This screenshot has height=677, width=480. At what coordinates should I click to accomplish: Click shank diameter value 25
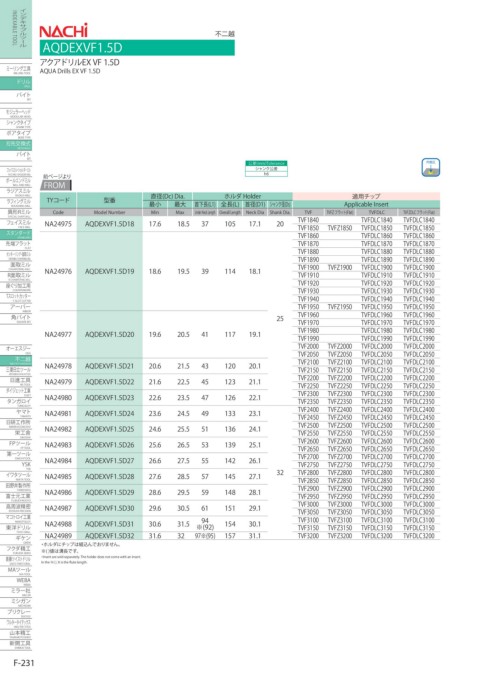(x=280, y=319)
